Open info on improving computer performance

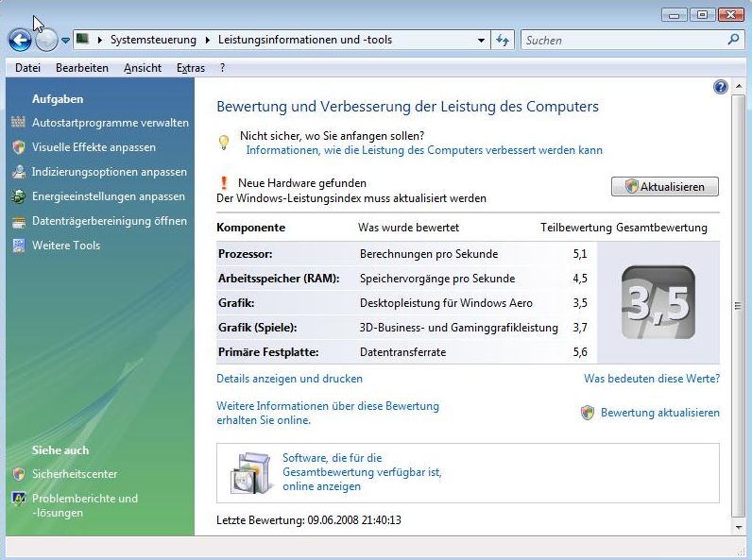coord(424,150)
